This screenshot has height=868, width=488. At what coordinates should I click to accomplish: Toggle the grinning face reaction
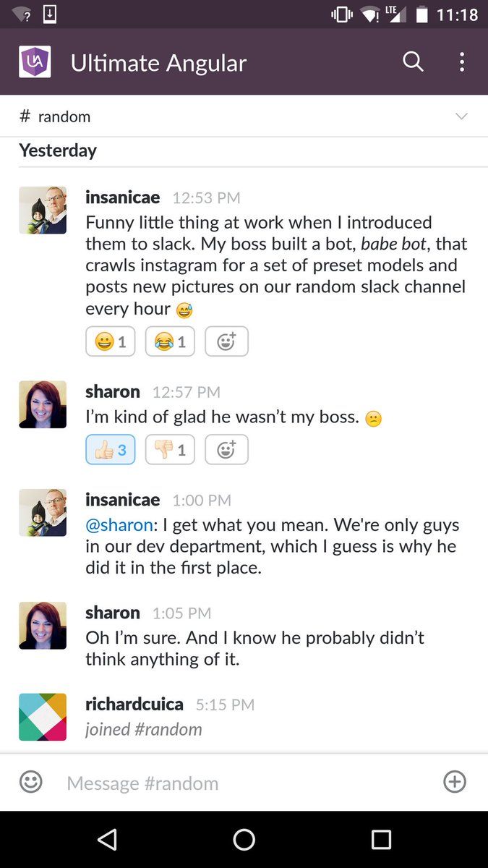click(111, 341)
